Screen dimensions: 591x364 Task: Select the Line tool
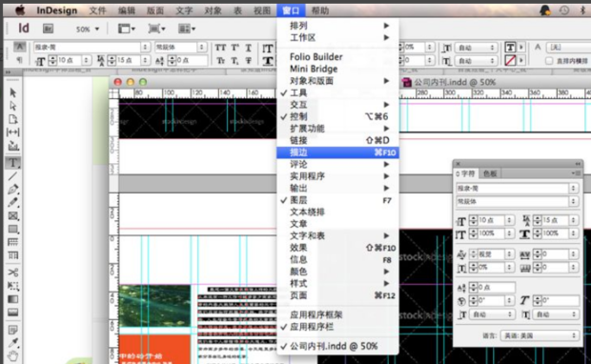tap(12, 176)
